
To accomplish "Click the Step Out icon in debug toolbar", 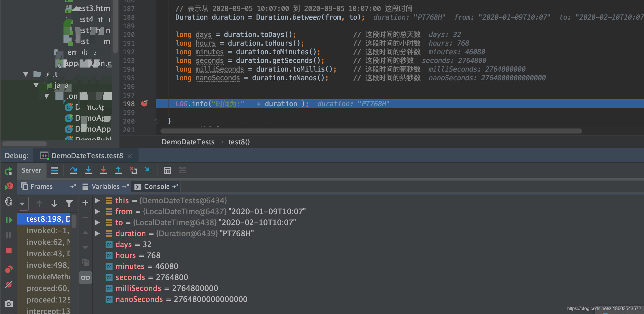I will coord(118,170).
